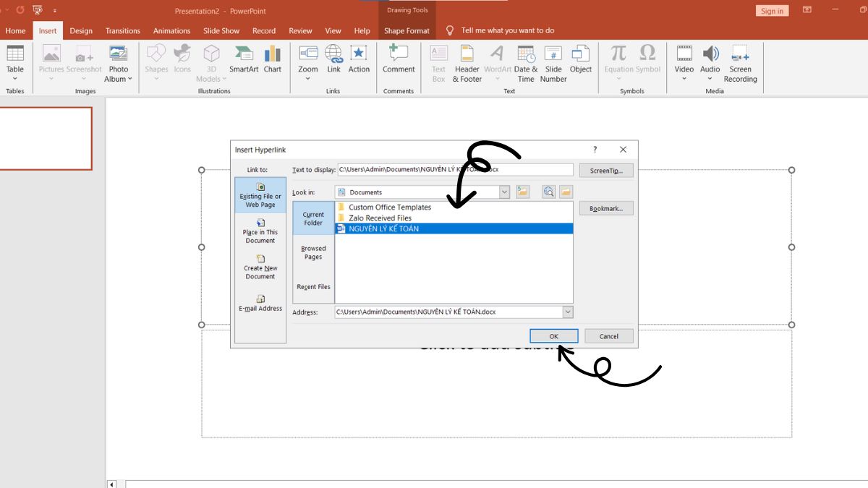Insert a Table from the ribbon
Screen dimensions: 868x488
pos(15,64)
